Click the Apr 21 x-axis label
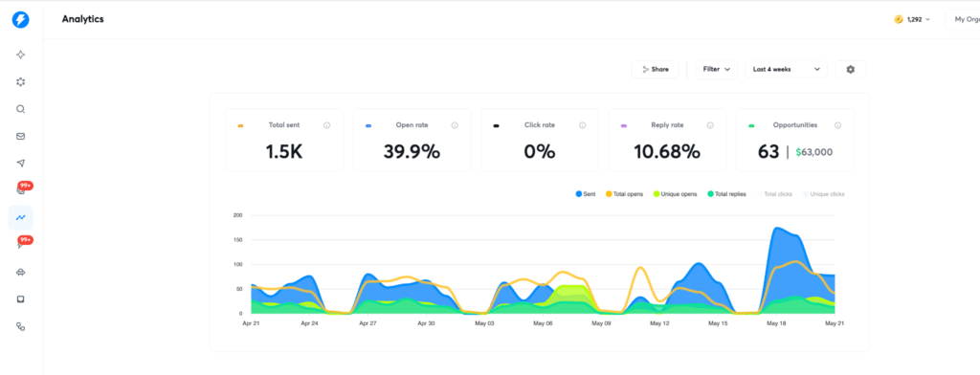The image size is (980, 375). click(x=251, y=323)
